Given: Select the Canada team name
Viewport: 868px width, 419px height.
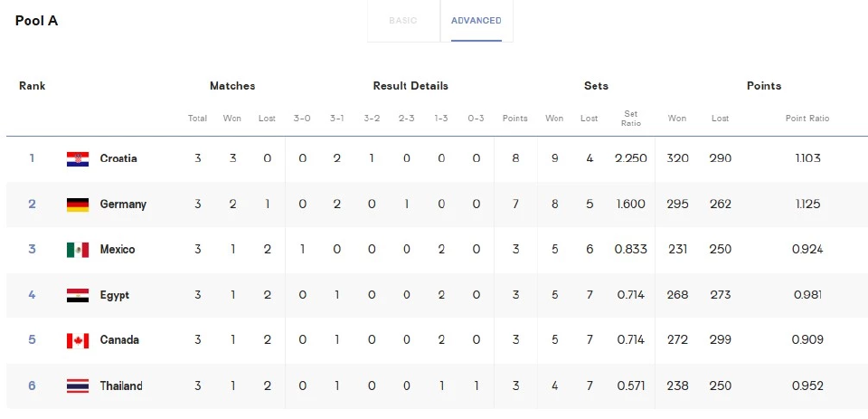Looking at the screenshot, I should pos(119,340).
